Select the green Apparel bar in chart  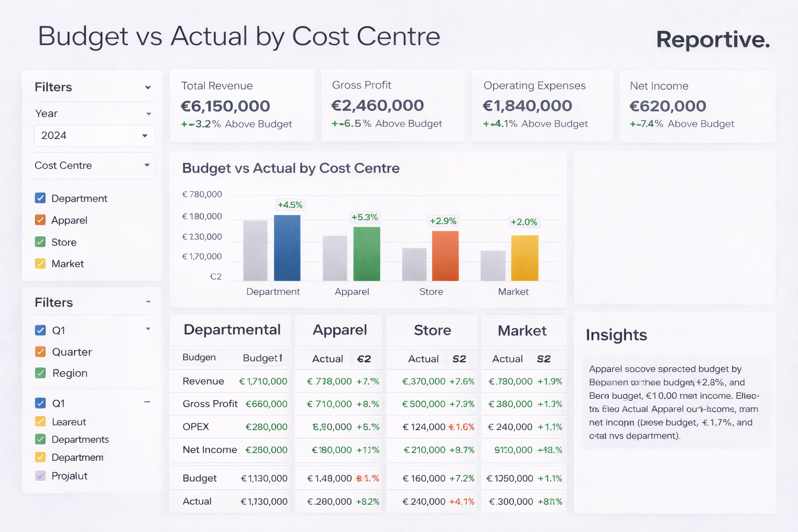point(366,254)
